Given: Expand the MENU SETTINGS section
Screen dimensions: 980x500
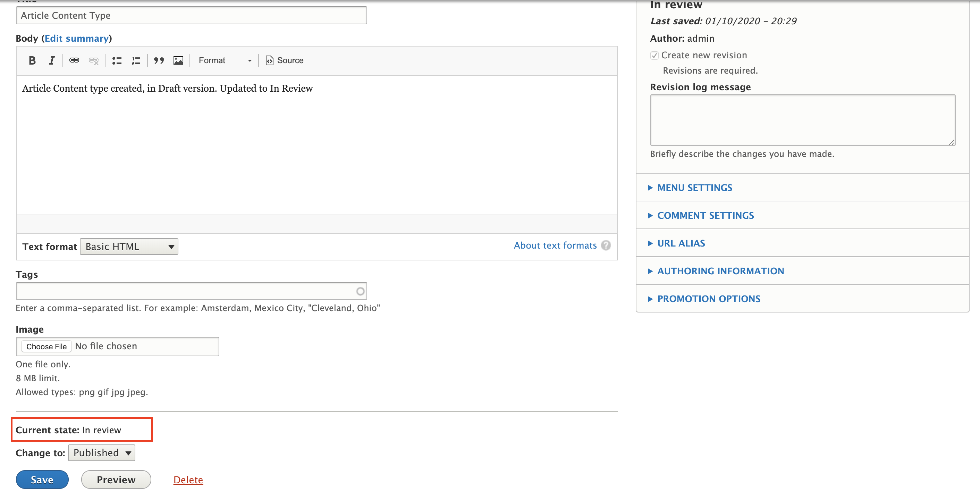Looking at the screenshot, I should click(x=694, y=187).
